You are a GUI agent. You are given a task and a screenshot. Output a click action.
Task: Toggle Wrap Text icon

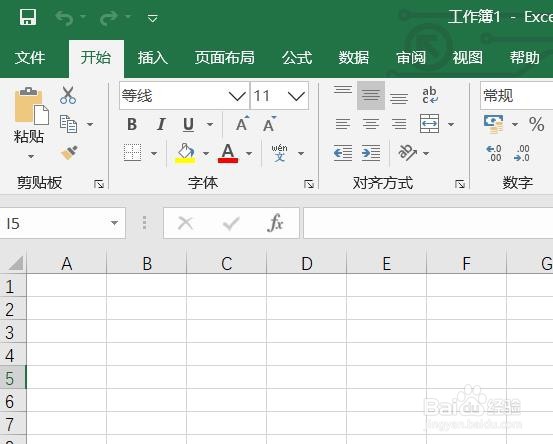430,95
